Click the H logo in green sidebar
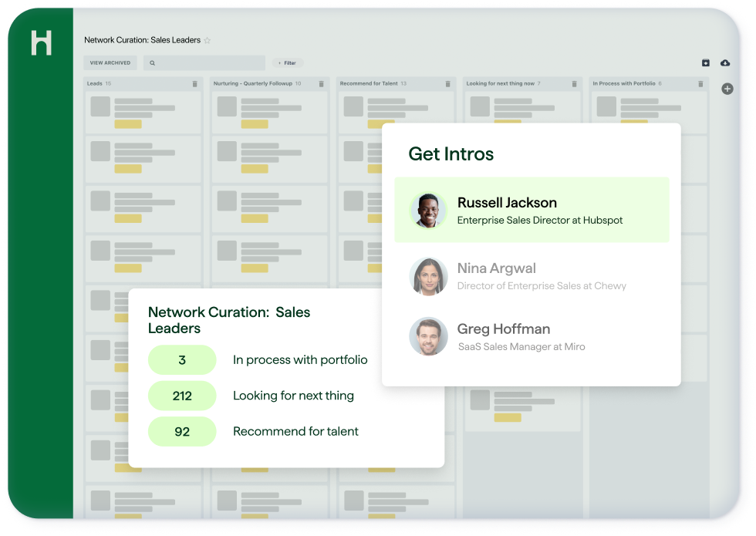 42,43
